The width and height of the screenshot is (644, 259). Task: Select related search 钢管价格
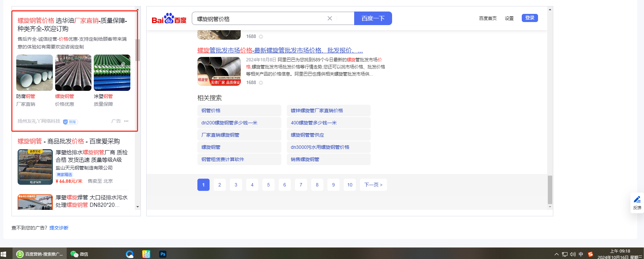pos(239,111)
